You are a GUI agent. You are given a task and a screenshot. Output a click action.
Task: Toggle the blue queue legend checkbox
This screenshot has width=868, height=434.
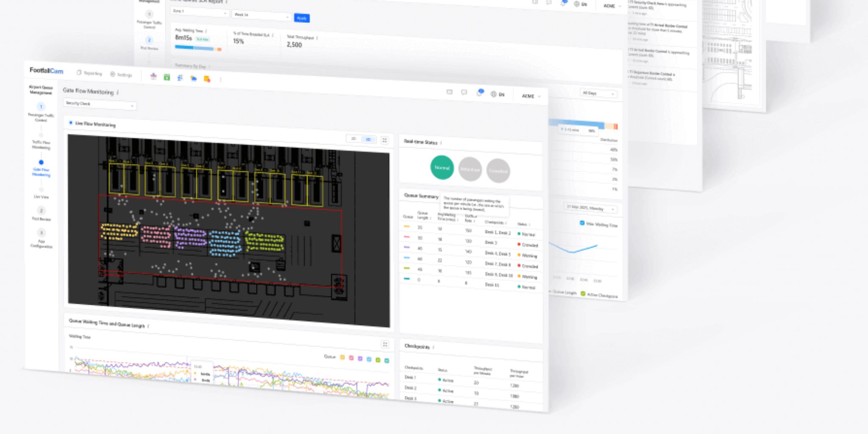point(369,359)
